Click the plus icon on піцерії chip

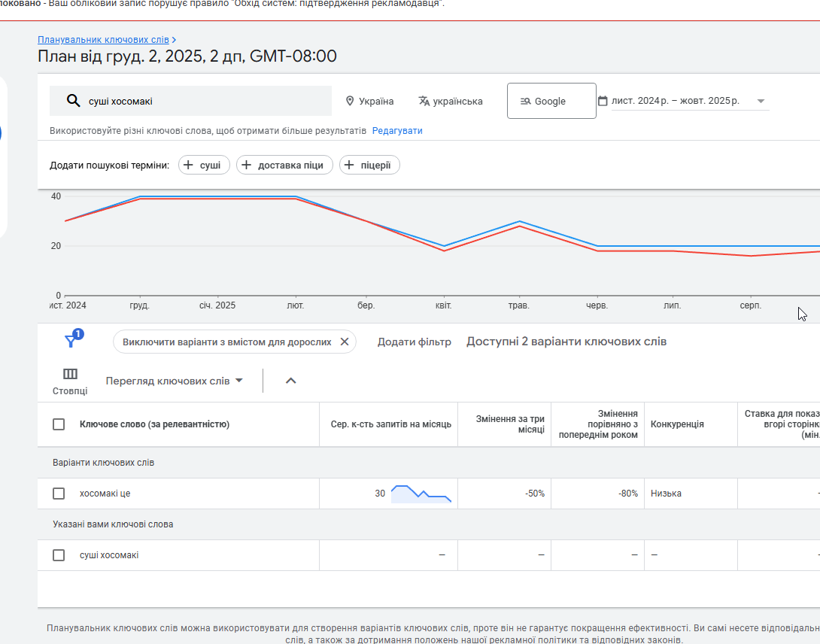(349, 165)
